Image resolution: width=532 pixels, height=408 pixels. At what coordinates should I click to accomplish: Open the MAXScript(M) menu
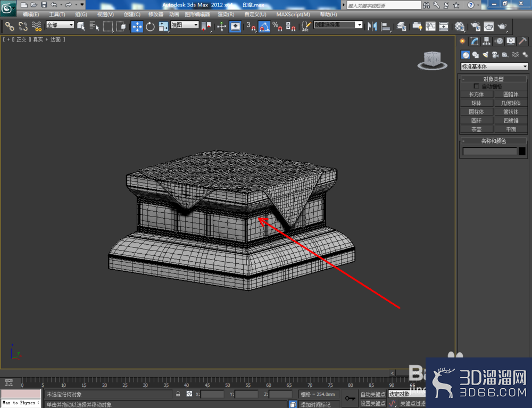(293, 14)
